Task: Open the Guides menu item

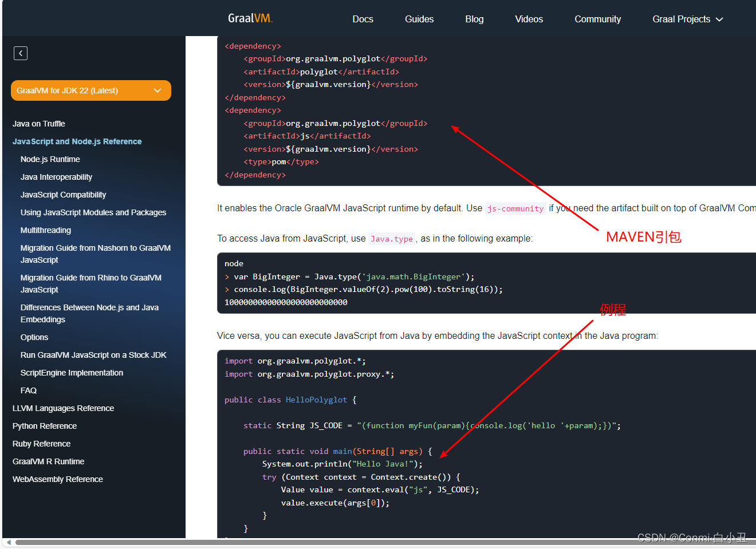Action: pyautogui.click(x=419, y=19)
